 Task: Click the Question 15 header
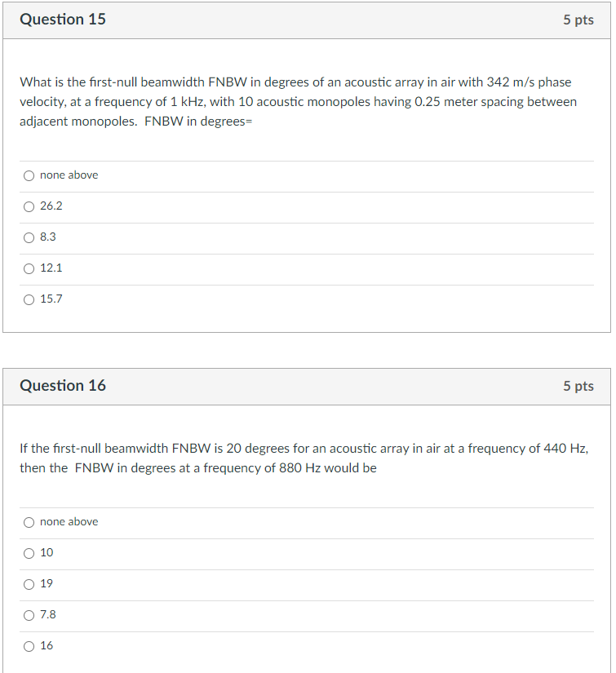tap(63, 19)
